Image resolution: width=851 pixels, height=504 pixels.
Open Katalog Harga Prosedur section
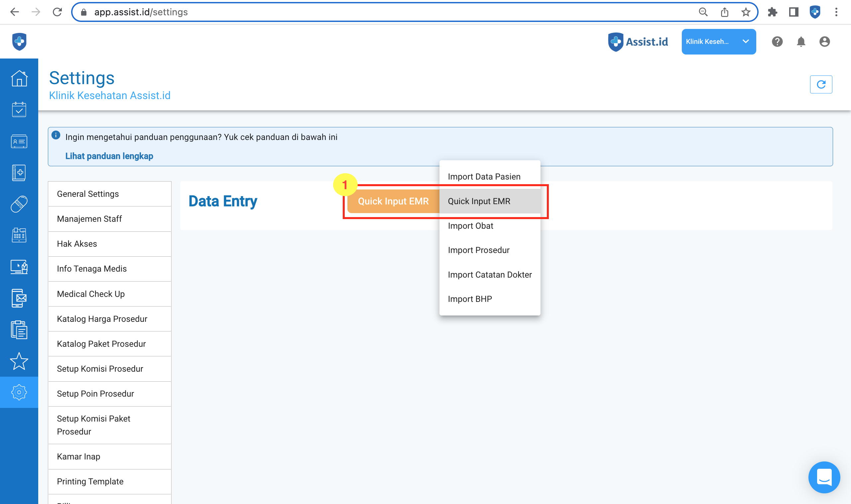click(102, 318)
